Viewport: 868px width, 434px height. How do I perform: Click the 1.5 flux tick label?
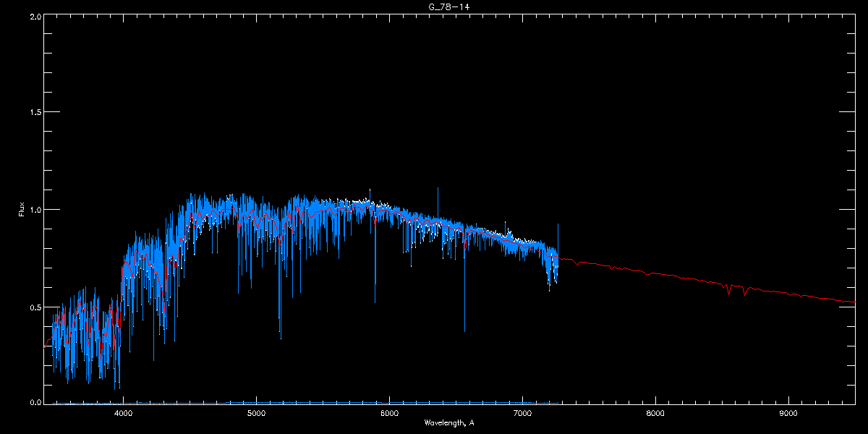pyautogui.click(x=35, y=113)
